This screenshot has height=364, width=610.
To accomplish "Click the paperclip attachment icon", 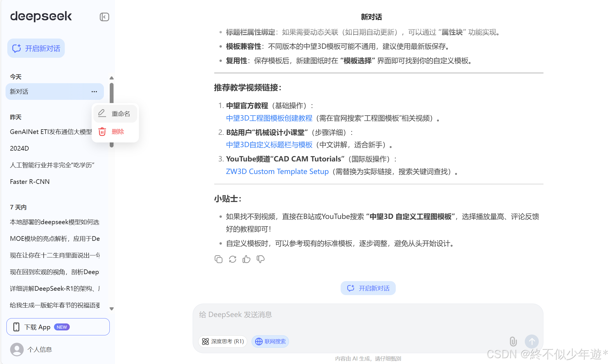I will [x=513, y=341].
